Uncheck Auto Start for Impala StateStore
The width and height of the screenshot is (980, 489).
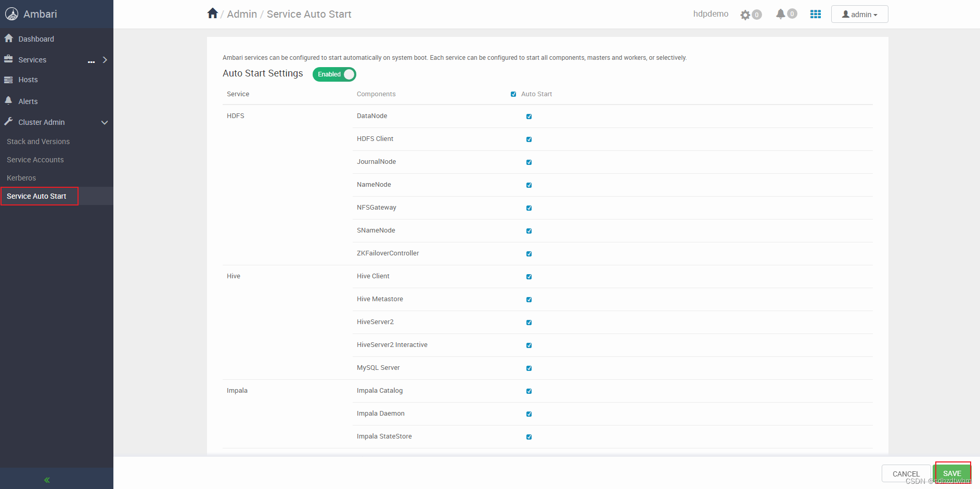pyautogui.click(x=529, y=437)
